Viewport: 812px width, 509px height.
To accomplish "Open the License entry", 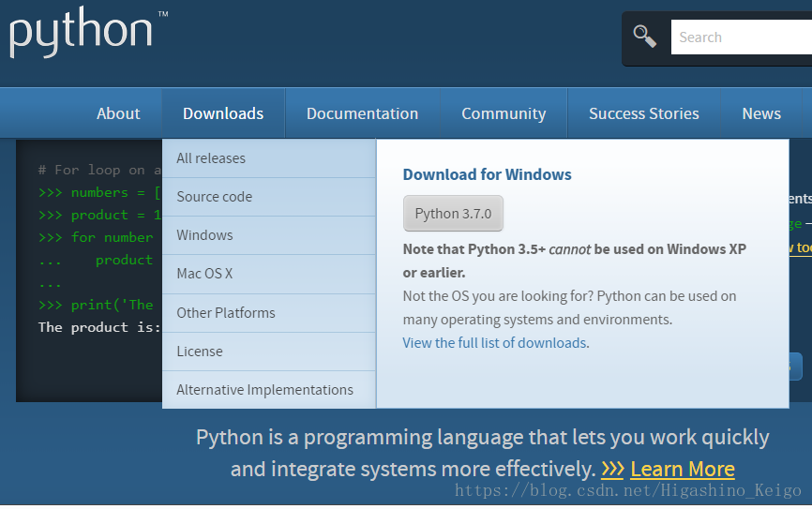I will 269,352.
